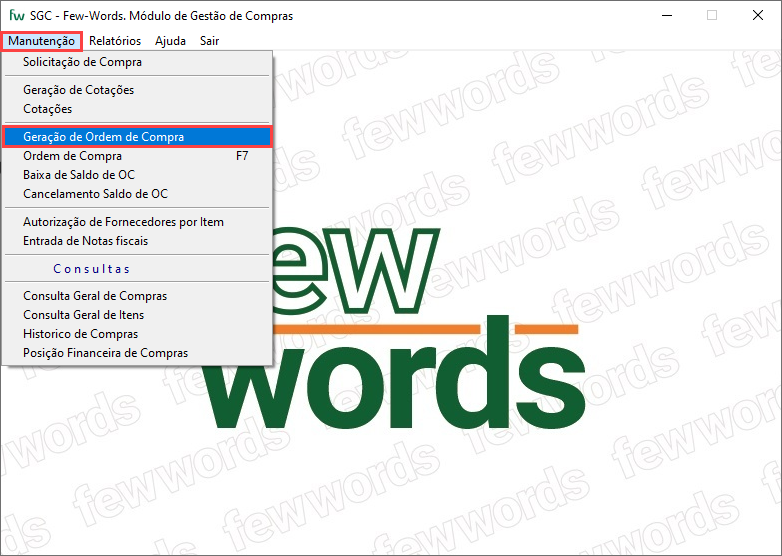Open Autorização de Fornecedores por Item
Viewport: 782px width, 556px height.
pyautogui.click(x=137, y=222)
